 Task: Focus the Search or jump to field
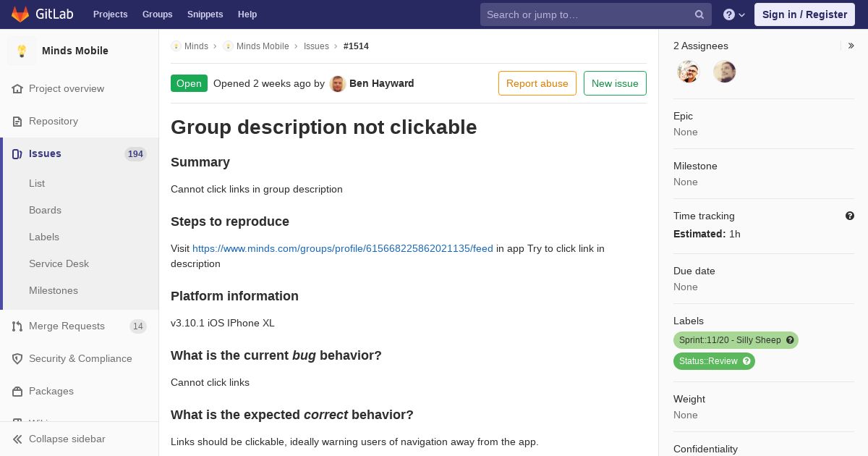(x=596, y=14)
